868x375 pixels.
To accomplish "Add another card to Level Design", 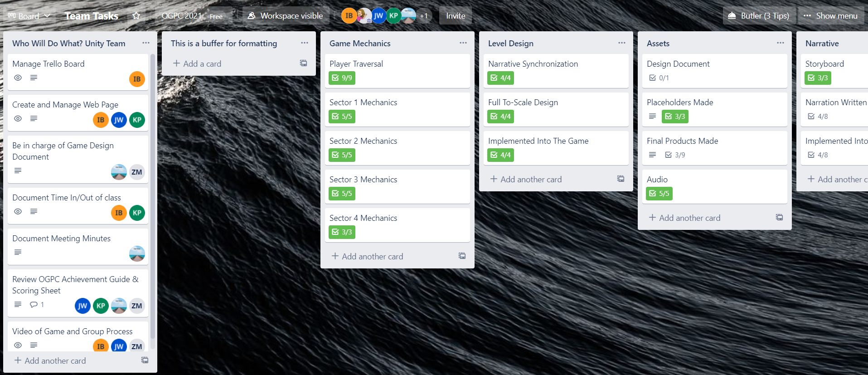I will pos(526,180).
